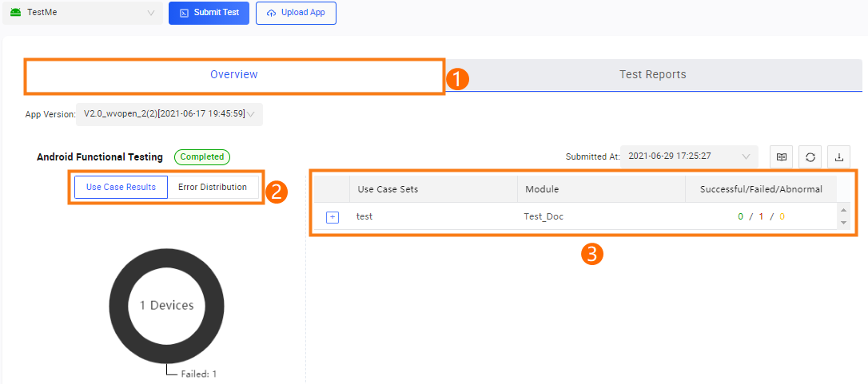This screenshot has height=384, width=868.
Task: Click the refresh results icon
Action: pos(810,156)
